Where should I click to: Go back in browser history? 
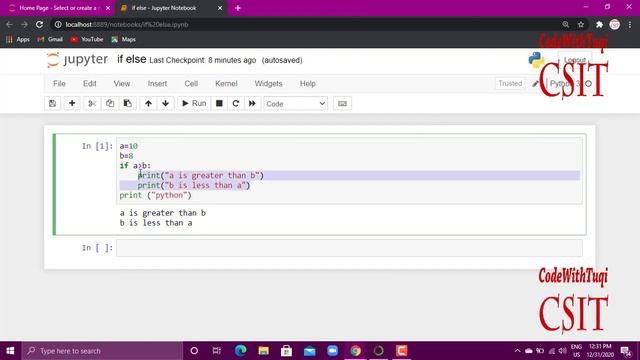pyautogui.click(x=9, y=24)
